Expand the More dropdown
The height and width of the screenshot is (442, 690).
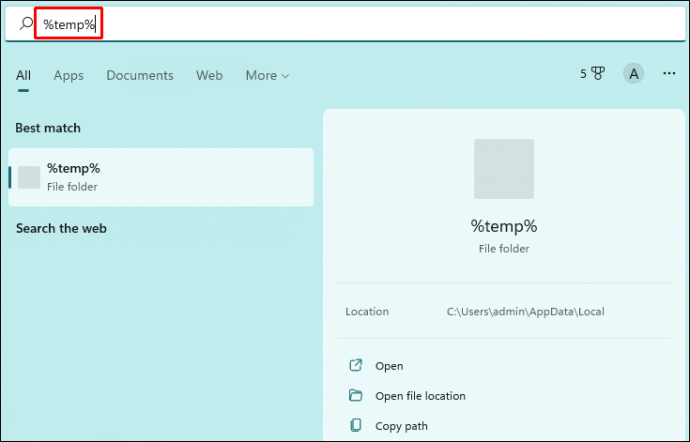coord(267,75)
